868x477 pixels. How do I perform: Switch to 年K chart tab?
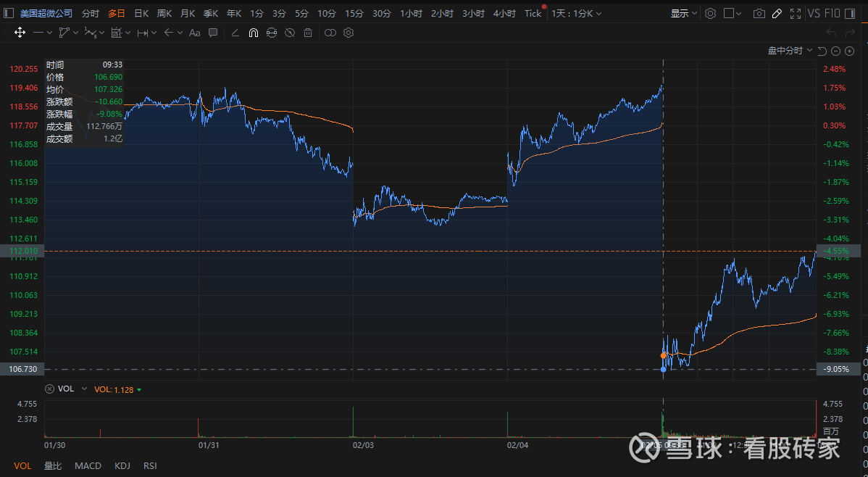[234, 13]
